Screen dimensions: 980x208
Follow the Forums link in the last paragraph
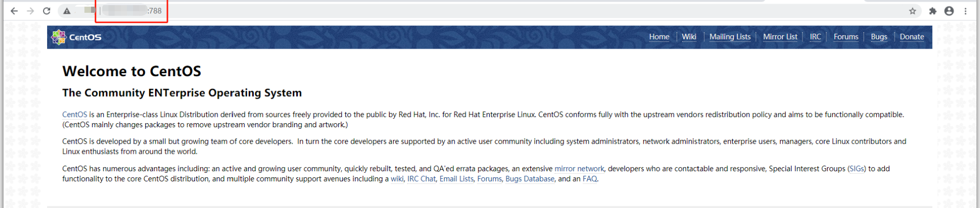[x=489, y=179]
